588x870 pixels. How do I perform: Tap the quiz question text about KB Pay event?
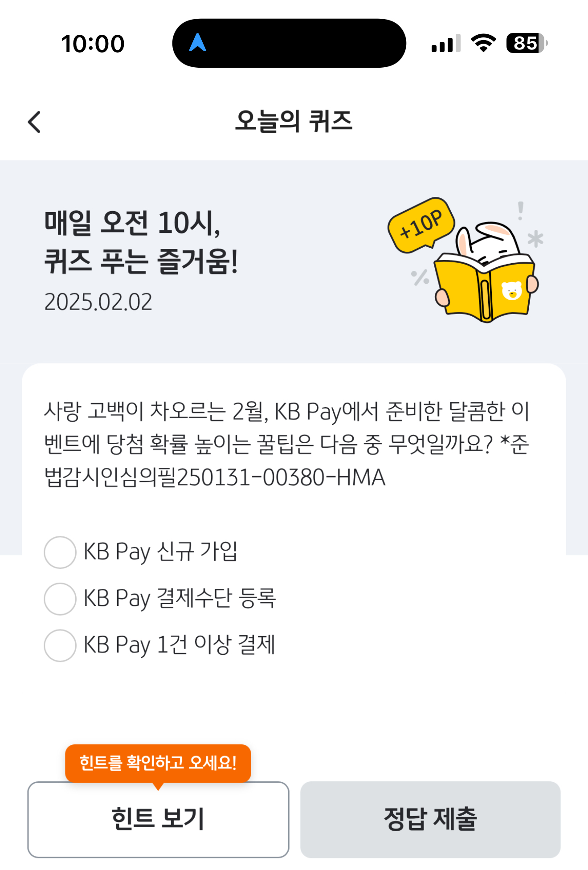click(x=287, y=444)
